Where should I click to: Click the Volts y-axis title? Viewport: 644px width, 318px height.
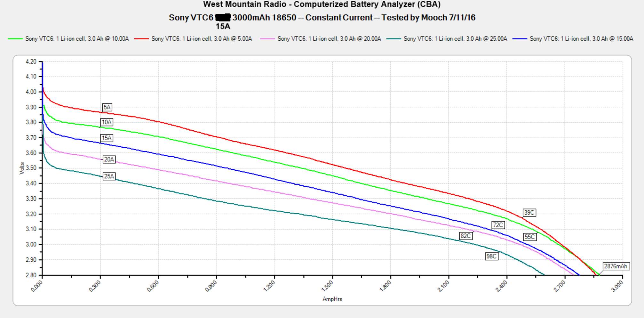pos(22,168)
